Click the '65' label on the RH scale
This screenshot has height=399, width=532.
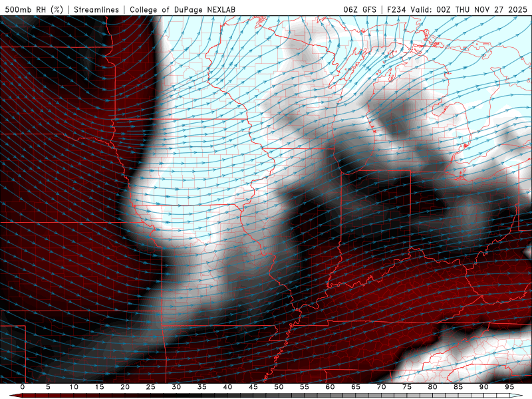click(x=356, y=387)
